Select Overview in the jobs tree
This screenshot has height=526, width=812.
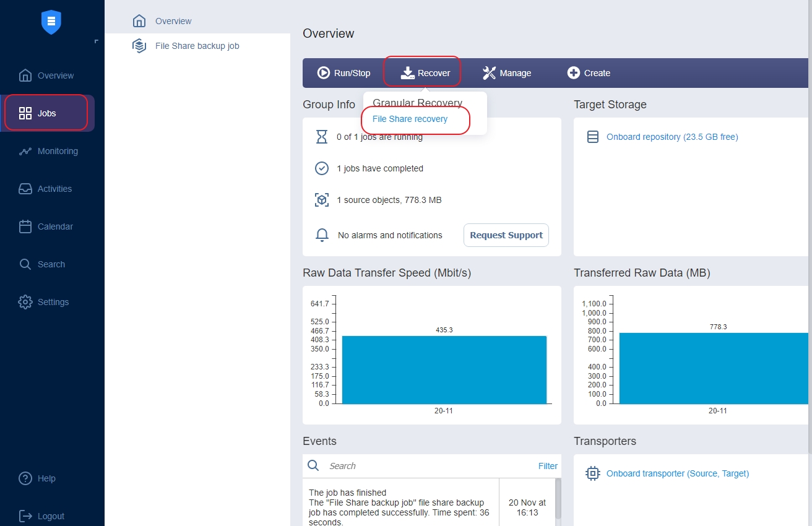[173, 21]
